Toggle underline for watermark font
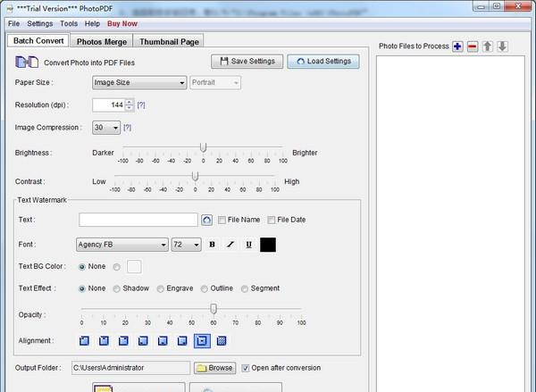The height and width of the screenshot is (392, 536). coord(247,245)
